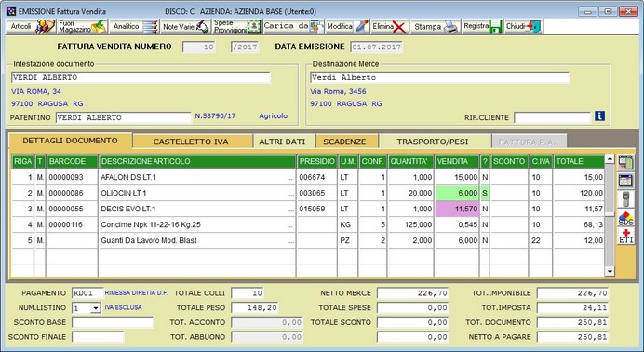This screenshot has width=644, height=352.
Task: Open article lookup dots for AFALON DS LT.1
Action: (x=290, y=179)
